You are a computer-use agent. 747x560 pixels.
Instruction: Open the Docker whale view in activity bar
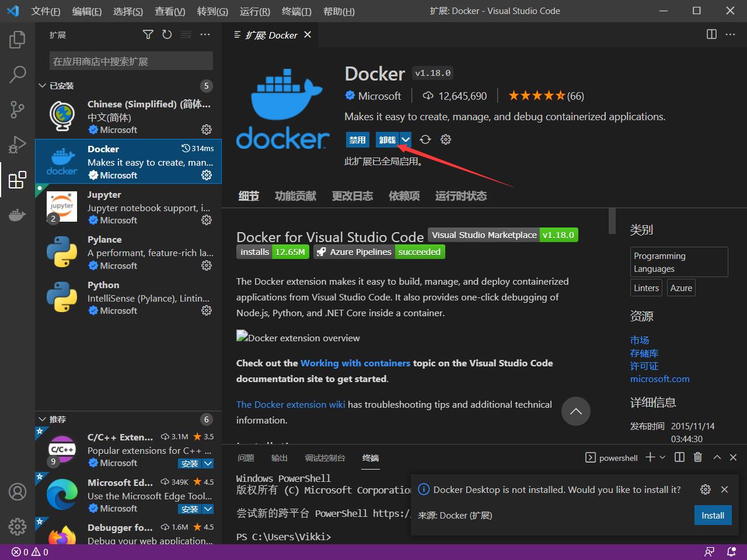18,215
